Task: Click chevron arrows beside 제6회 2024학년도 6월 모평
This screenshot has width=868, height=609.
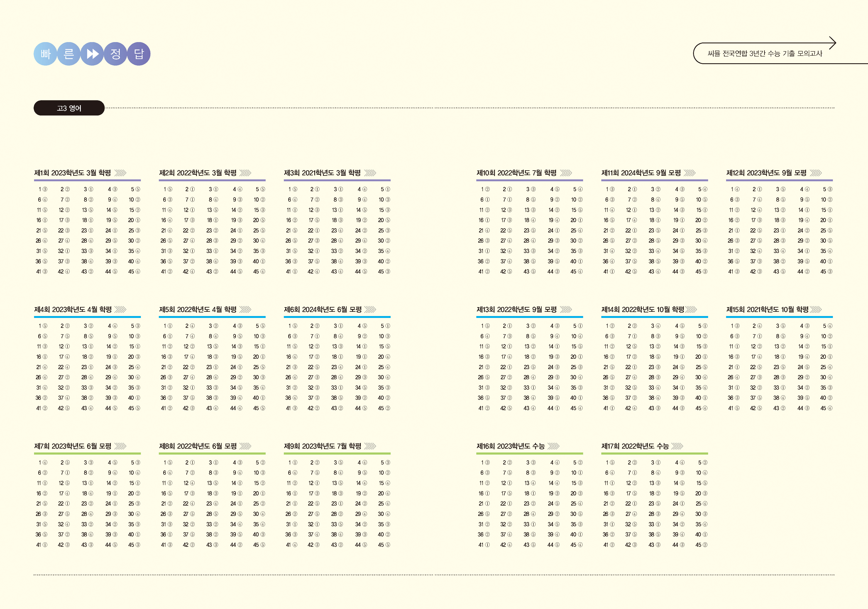Action: click(370, 310)
